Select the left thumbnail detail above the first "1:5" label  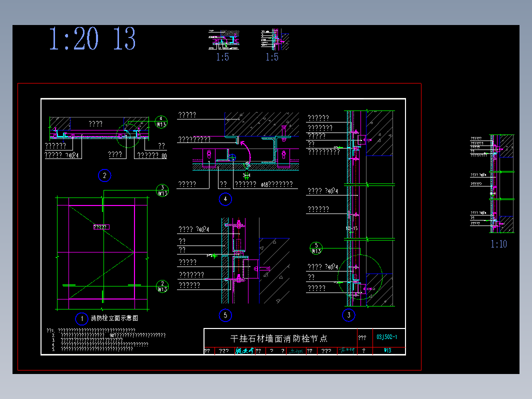(x=224, y=40)
